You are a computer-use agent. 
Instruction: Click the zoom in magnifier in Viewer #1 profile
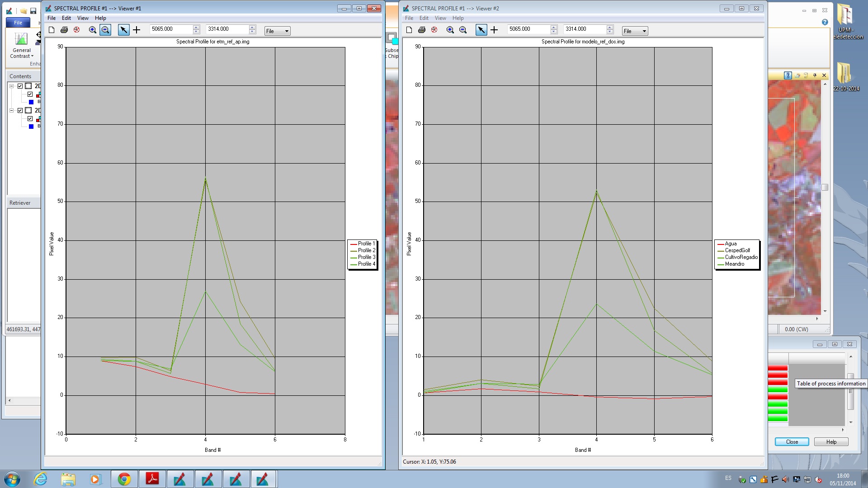pos(93,30)
